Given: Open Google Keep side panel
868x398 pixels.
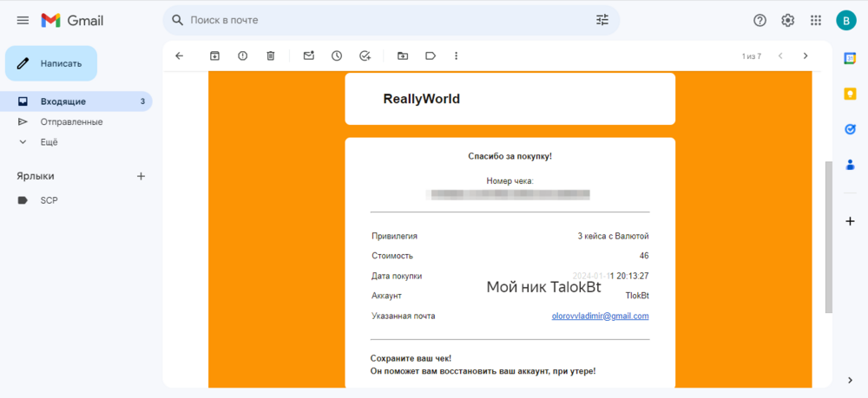Looking at the screenshot, I should (850, 94).
